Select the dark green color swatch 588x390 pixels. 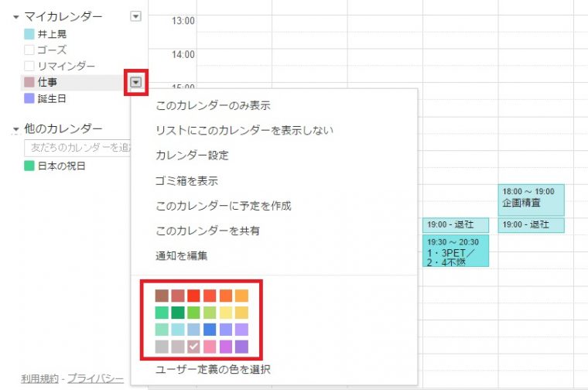click(x=178, y=313)
